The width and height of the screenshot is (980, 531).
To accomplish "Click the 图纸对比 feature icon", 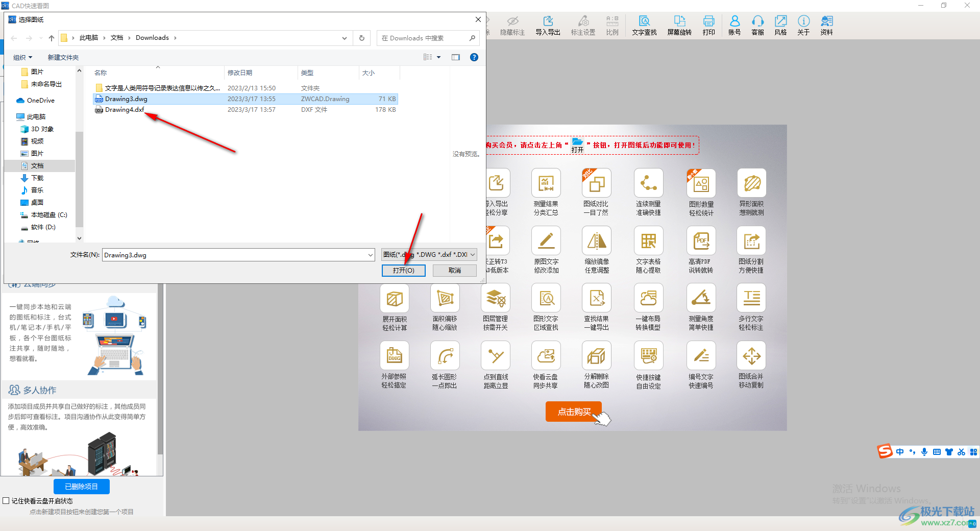I will click(x=596, y=183).
